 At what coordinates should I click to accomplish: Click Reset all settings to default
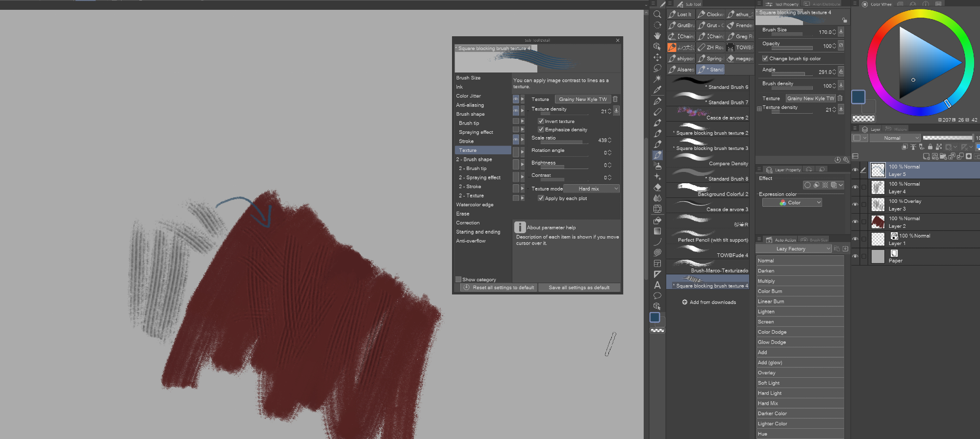tap(499, 288)
